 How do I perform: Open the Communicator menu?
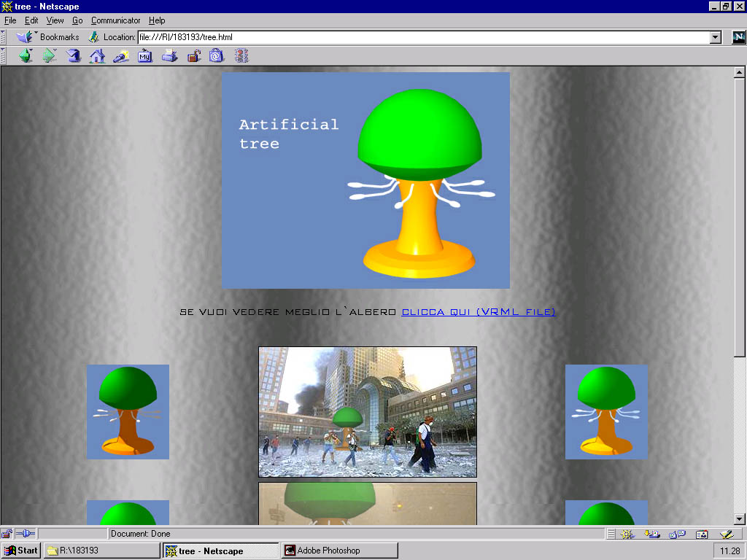coord(116,20)
